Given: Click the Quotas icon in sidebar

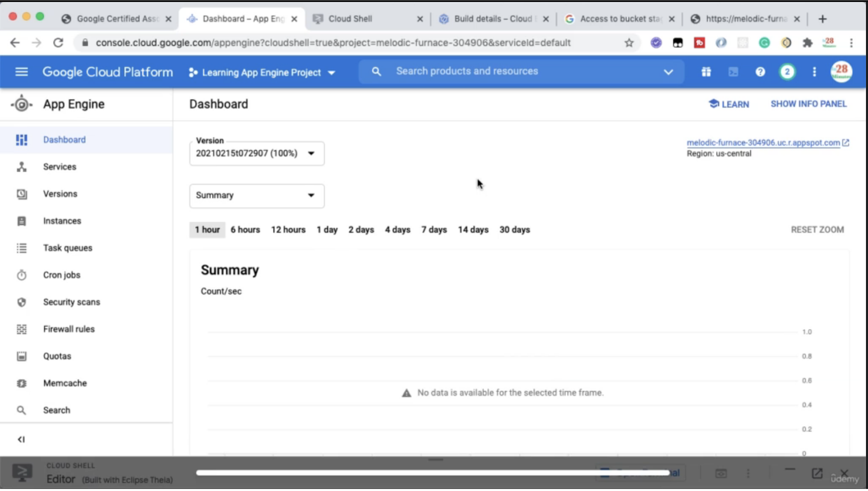Looking at the screenshot, I should point(21,356).
